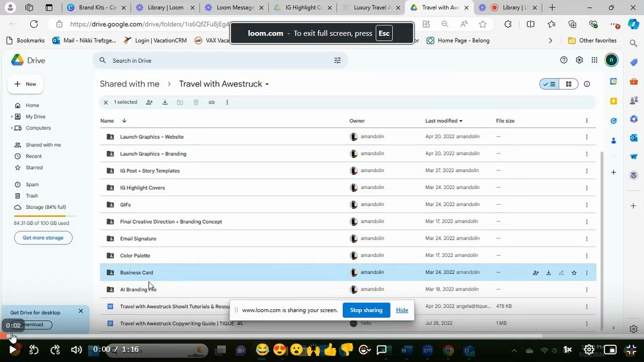Viewport: 644px width, 362px height.
Task: Close the Get Drive for desktop popup
Action: (80, 311)
